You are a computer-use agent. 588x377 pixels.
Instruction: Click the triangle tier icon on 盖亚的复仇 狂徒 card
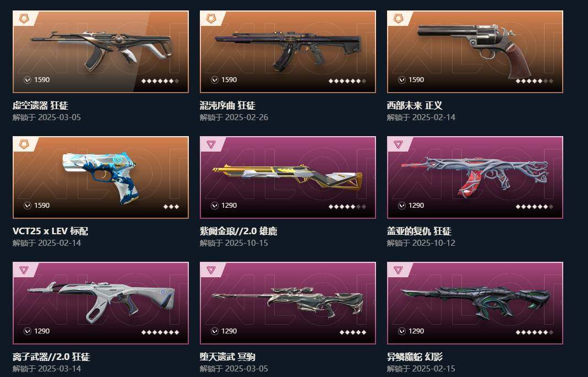(x=398, y=144)
